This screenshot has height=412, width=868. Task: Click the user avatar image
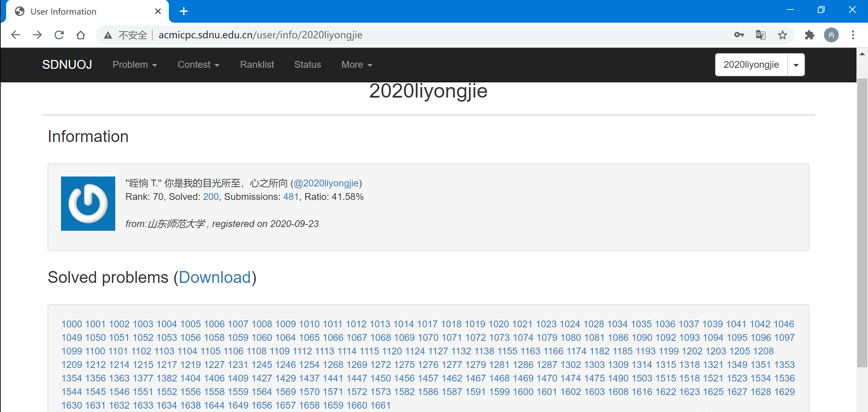click(x=88, y=204)
